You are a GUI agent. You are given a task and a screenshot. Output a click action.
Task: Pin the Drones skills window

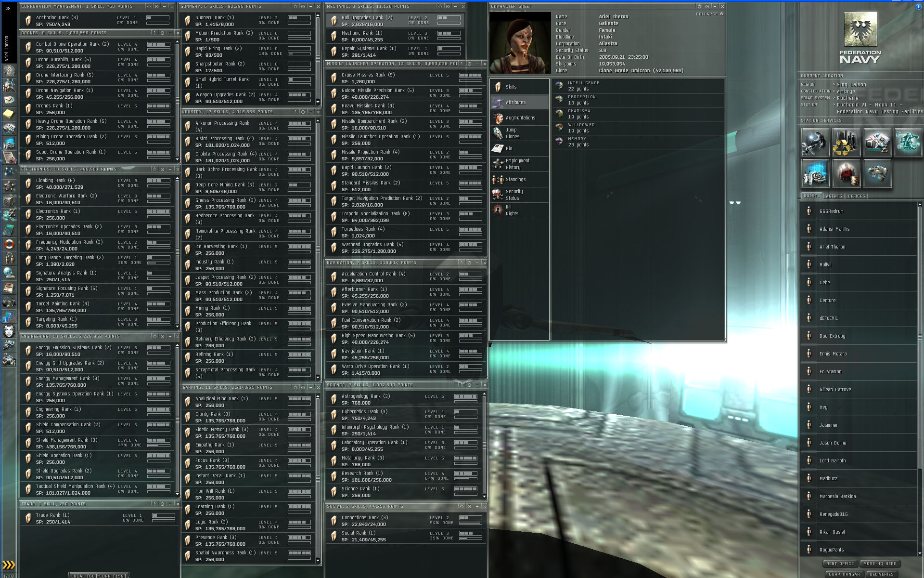162,33
